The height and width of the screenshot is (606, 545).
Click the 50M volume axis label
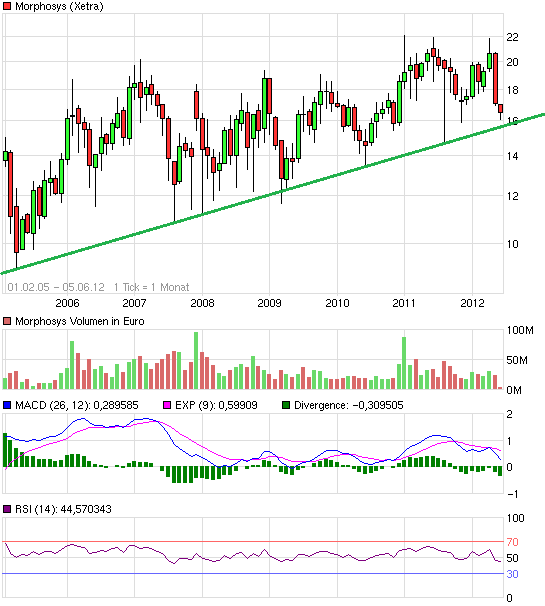point(517,360)
